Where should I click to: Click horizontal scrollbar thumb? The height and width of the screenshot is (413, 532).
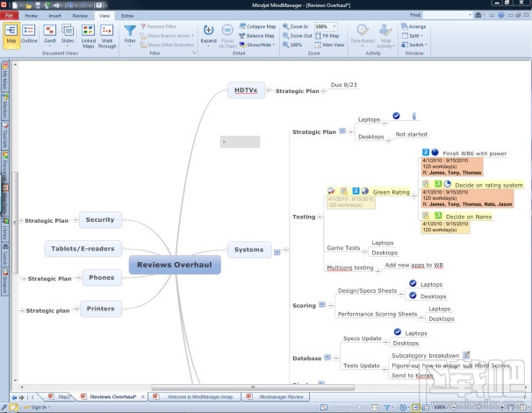(253, 387)
